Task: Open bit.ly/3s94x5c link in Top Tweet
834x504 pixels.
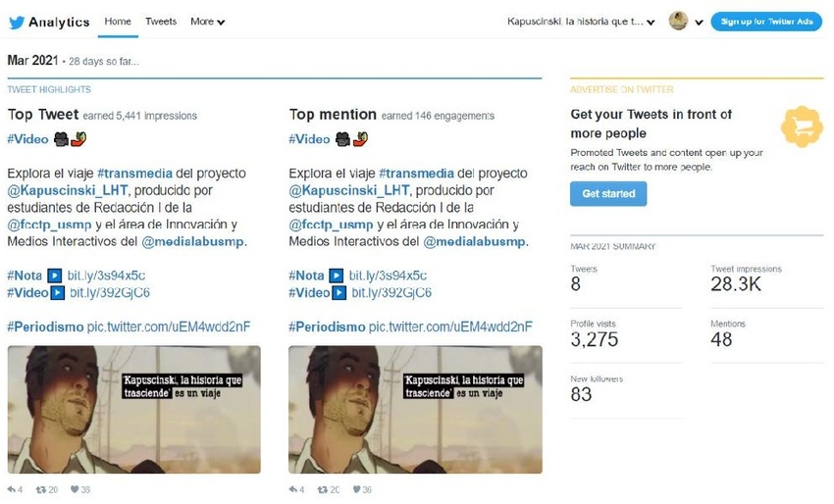Action: 106,276
